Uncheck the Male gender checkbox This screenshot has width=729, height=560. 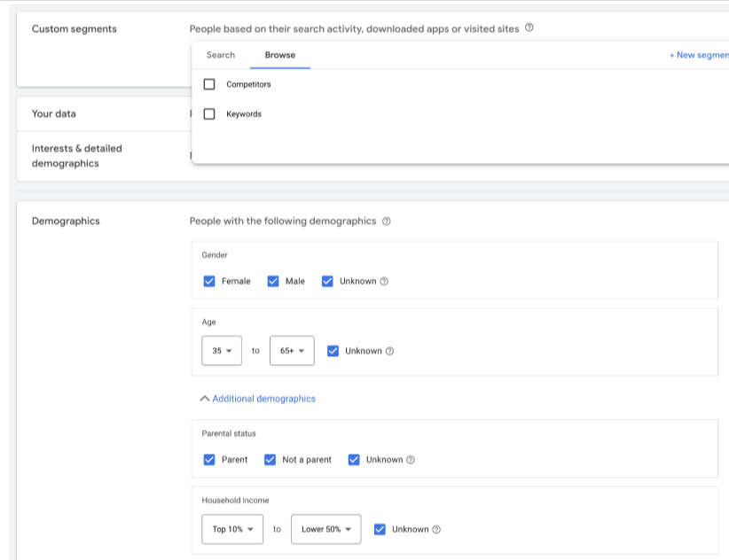tap(273, 281)
